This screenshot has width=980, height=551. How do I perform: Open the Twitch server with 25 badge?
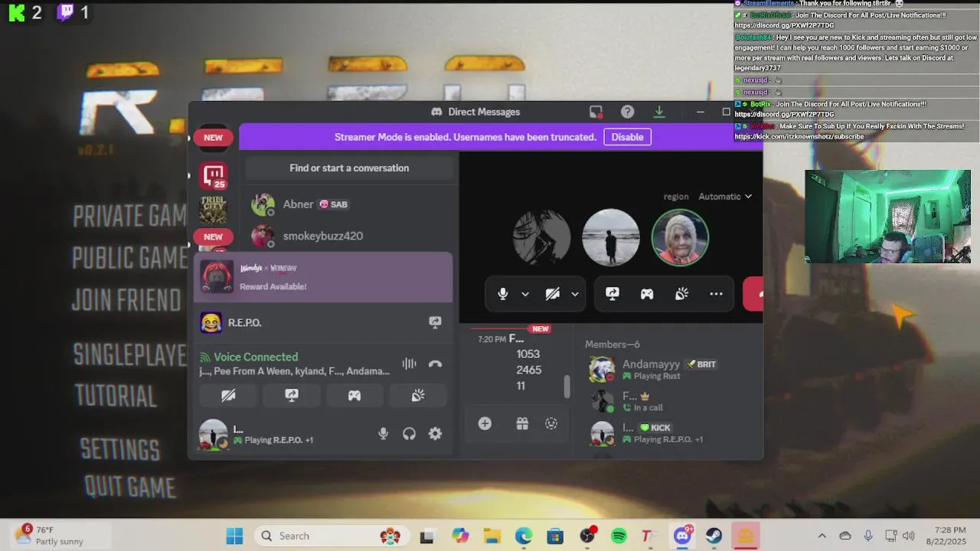[x=214, y=176]
